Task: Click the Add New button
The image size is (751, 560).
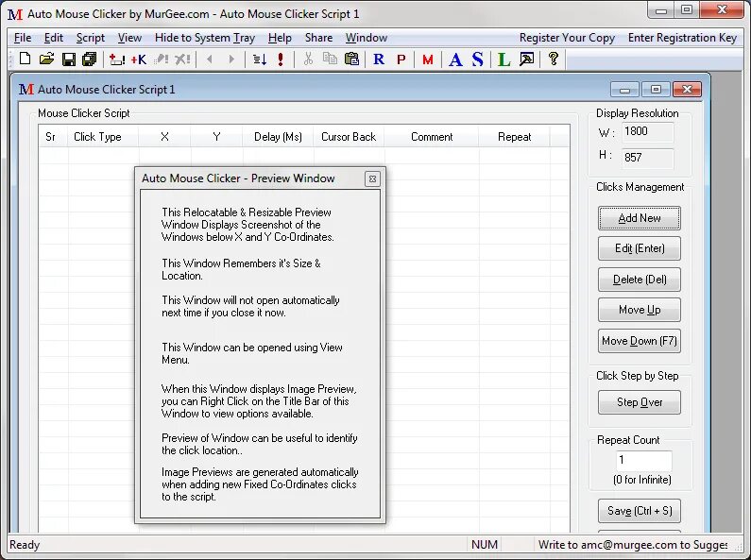Action: [640, 218]
